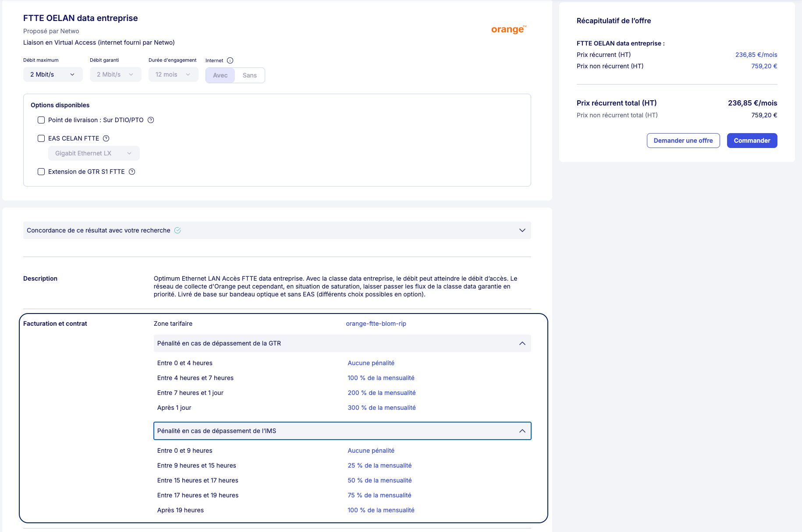
Task: Click Après 1 jour row label
Action: click(174, 408)
